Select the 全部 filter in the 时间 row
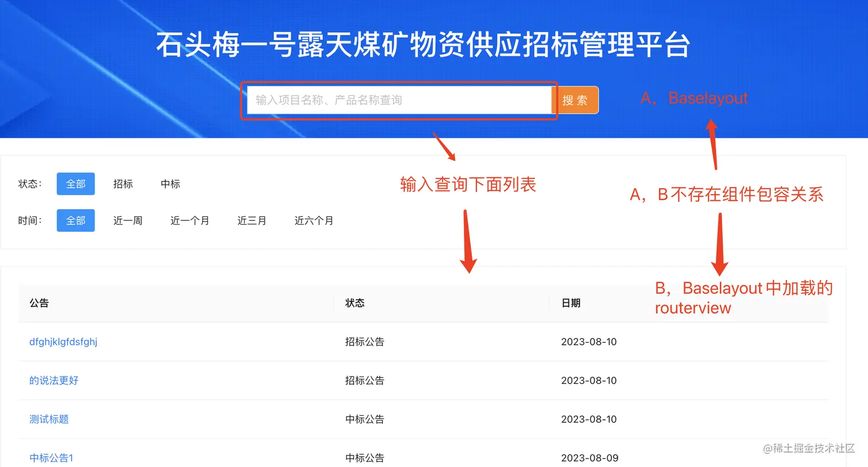This screenshot has height=467, width=868. pos(76,221)
